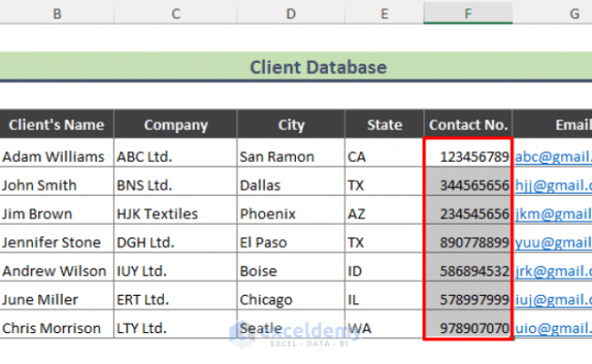592x364 pixels.
Task: Select the state cell CA
Action: pyautogui.click(x=384, y=153)
